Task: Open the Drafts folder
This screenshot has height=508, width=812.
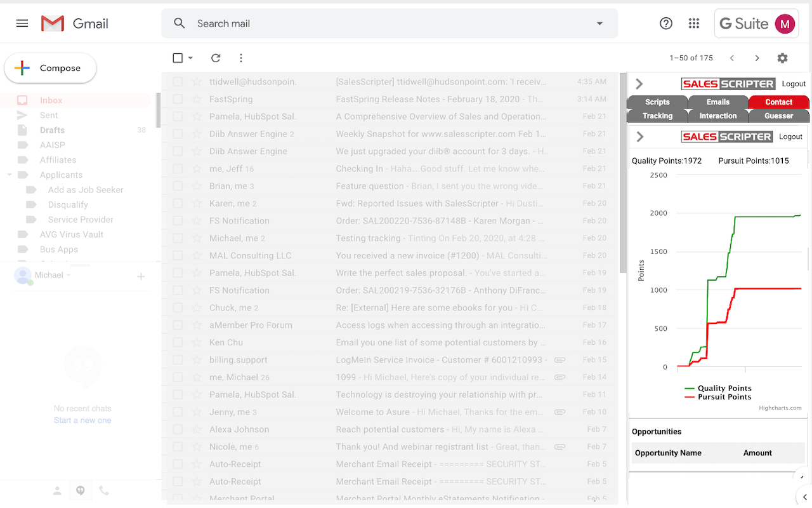Action: point(52,130)
